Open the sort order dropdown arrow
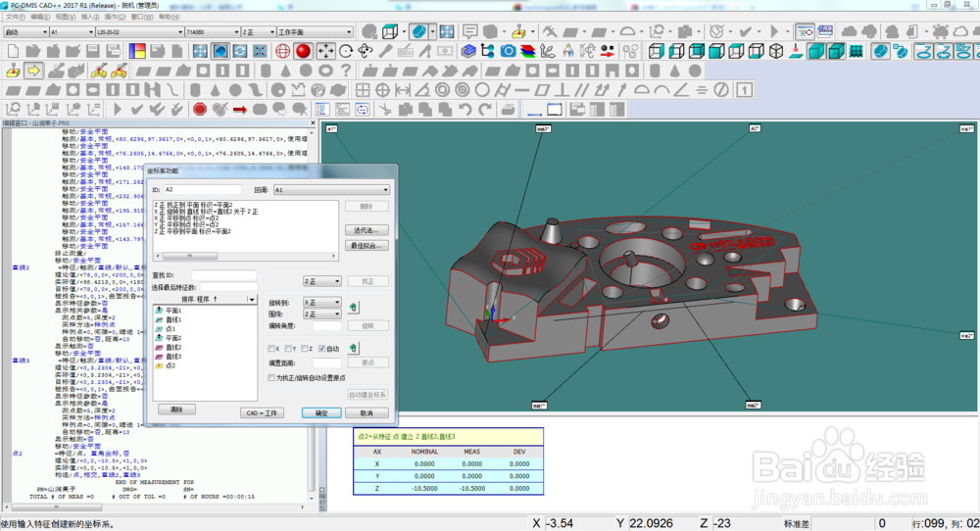The width and height of the screenshot is (980, 531). point(251,299)
